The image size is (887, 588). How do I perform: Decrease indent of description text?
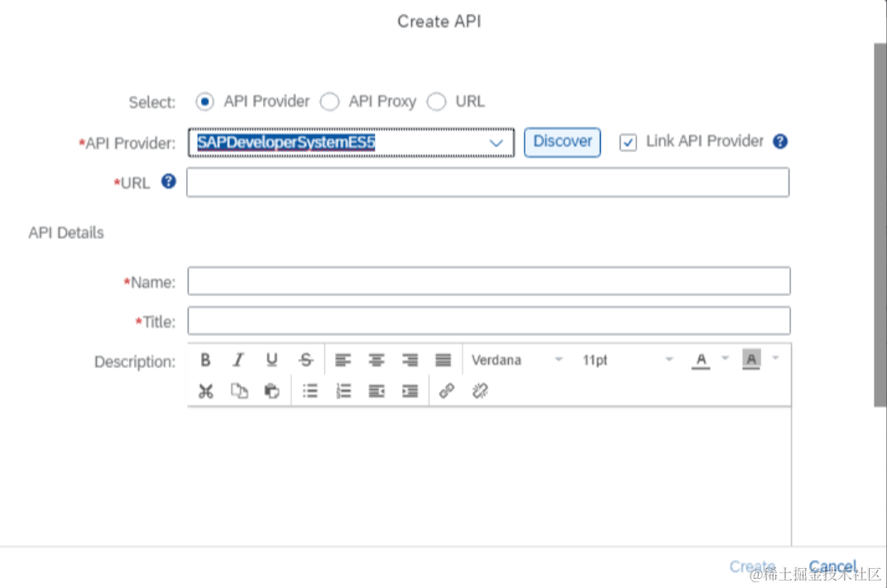coord(376,390)
